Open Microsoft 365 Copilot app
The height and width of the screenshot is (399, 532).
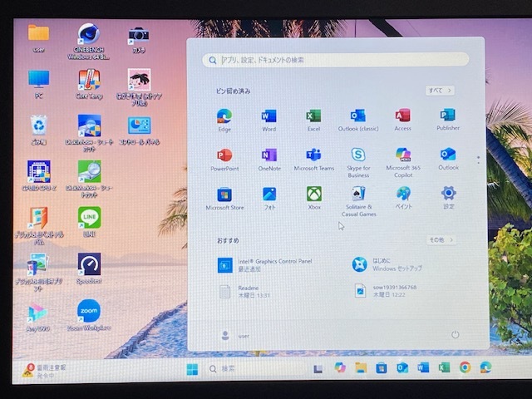coord(403,162)
